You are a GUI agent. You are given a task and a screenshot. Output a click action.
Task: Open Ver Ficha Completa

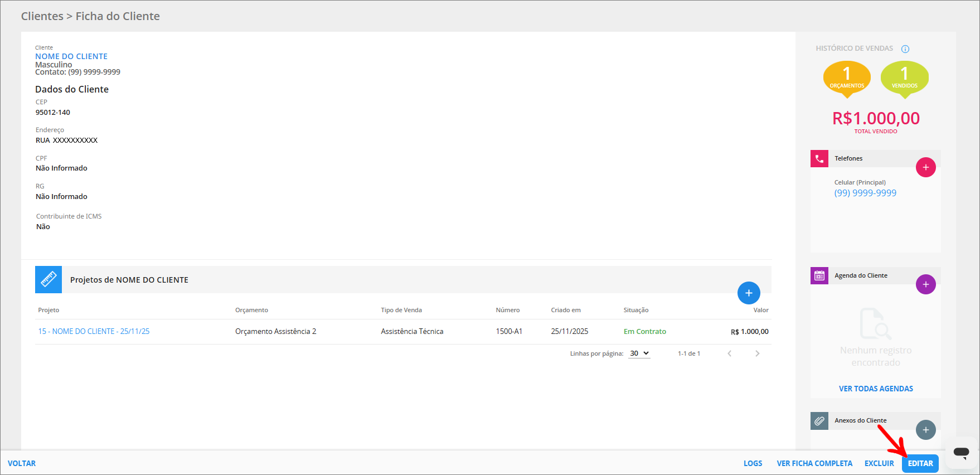(814, 463)
